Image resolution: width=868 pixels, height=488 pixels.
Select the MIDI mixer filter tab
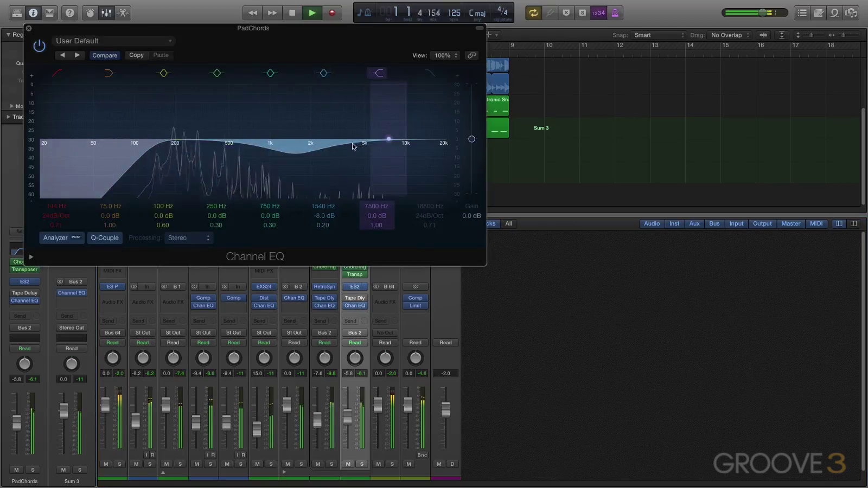[x=816, y=223]
